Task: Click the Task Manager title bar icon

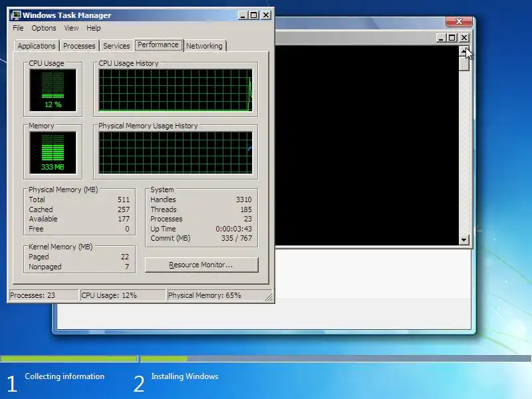Action: pos(15,15)
